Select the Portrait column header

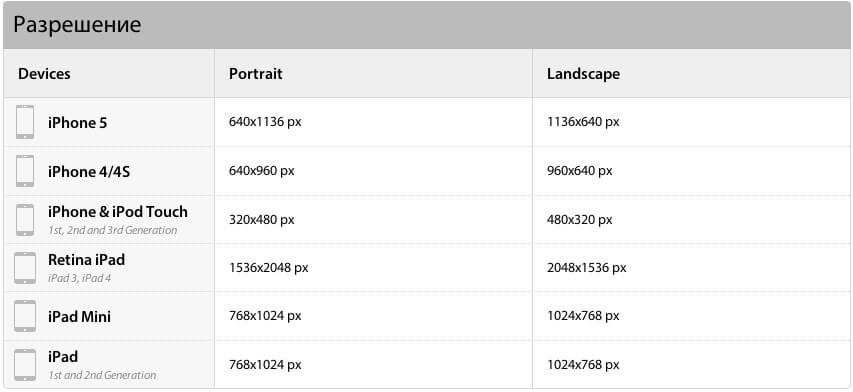click(x=256, y=73)
